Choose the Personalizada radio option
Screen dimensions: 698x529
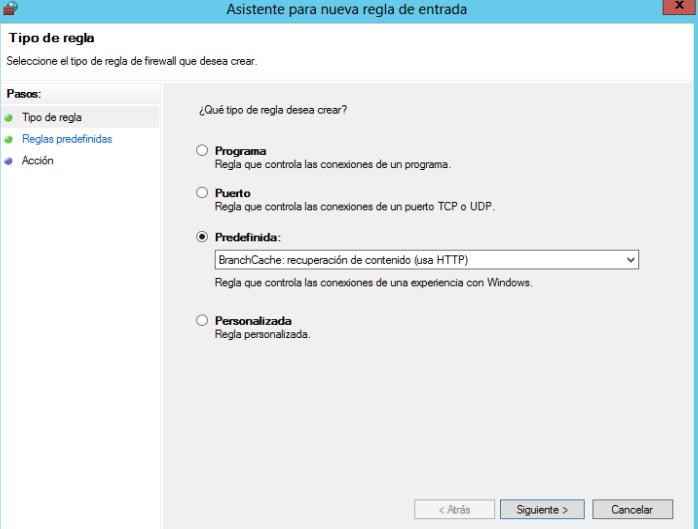(x=203, y=321)
